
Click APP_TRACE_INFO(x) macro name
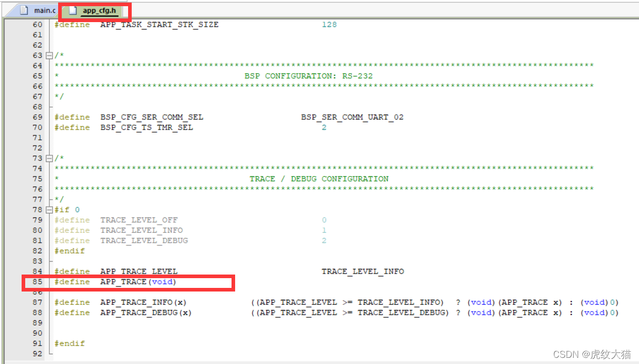[x=144, y=302]
